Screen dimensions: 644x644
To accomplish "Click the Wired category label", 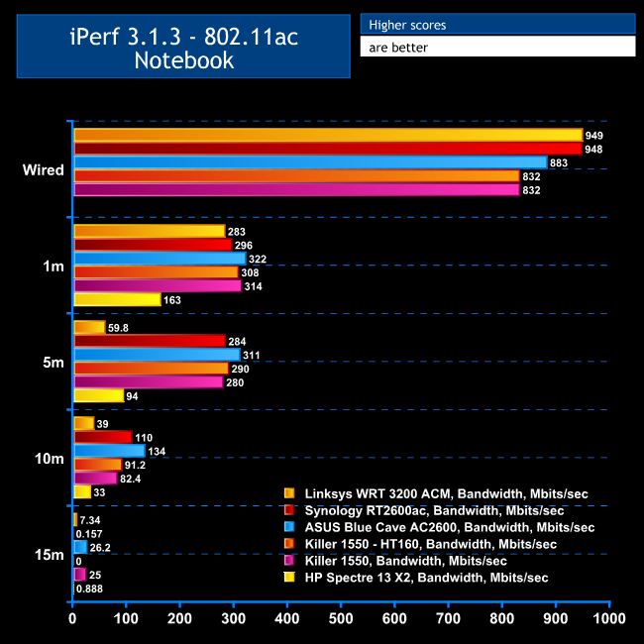I will click(x=44, y=170).
